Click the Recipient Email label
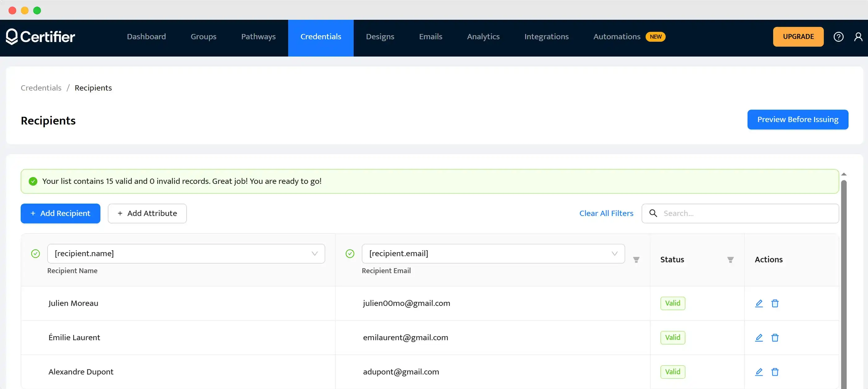Viewport: 868px width, 389px height. click(386, 271)
